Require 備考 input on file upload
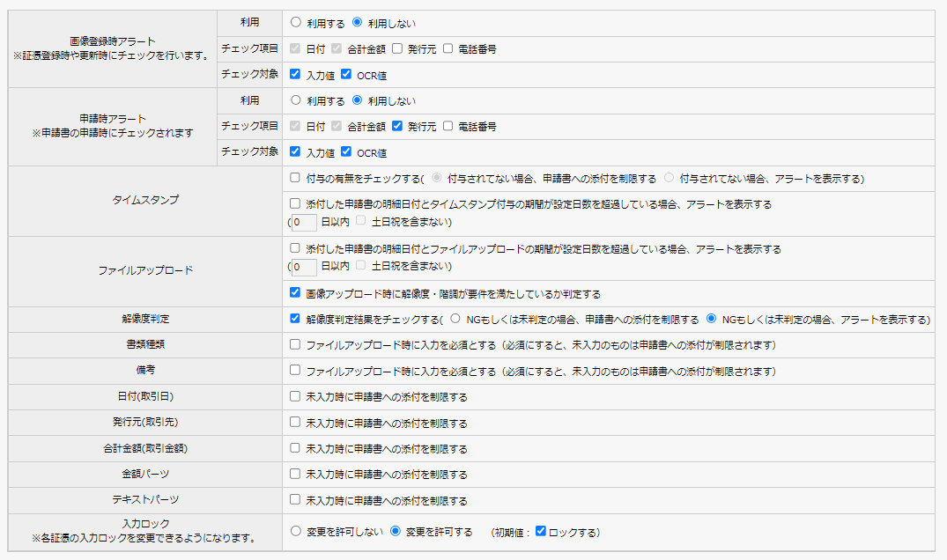This screenshot has height=560, width=947. coord(295,372)
